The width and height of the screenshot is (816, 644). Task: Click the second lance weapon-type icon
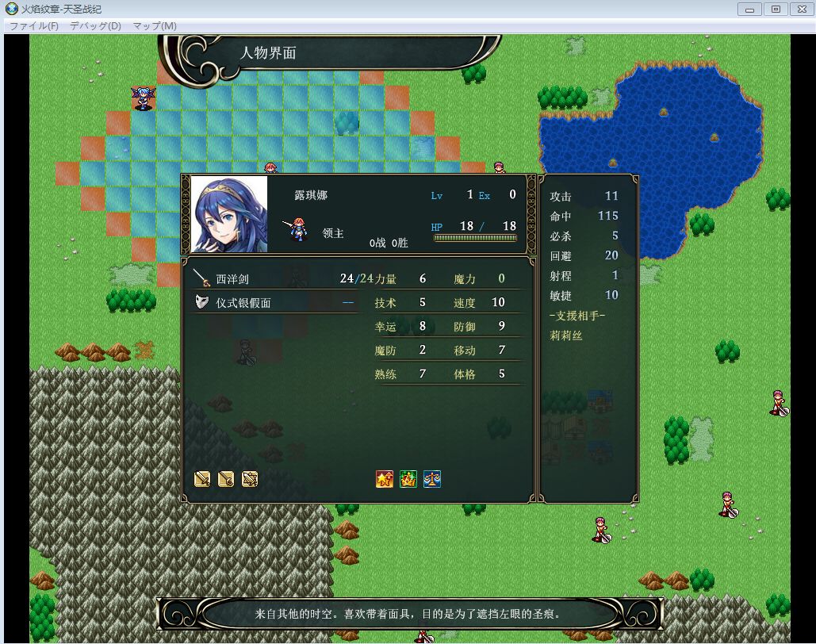226,479
